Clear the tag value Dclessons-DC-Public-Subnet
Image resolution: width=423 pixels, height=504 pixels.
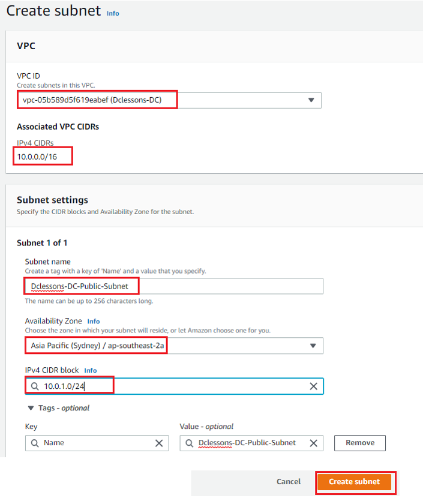(313, 443)
